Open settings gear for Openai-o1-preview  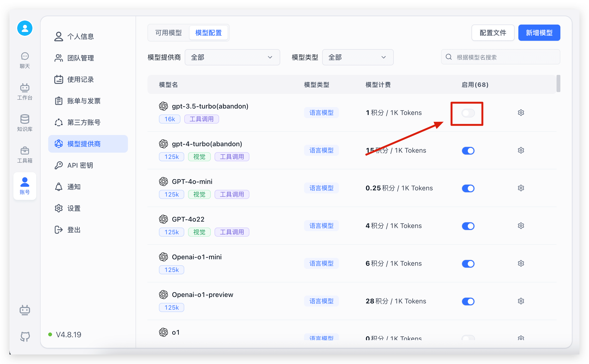click(x=521, y=301)
